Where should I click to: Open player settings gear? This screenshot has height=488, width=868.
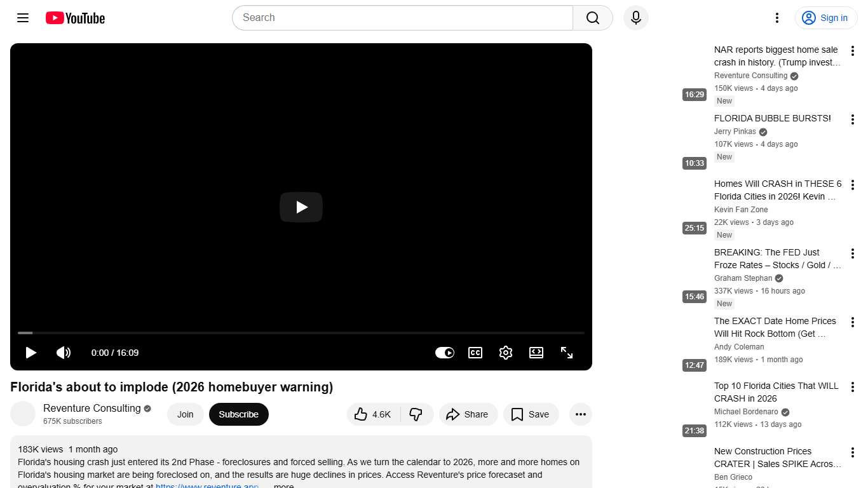[x=506, y=353]
